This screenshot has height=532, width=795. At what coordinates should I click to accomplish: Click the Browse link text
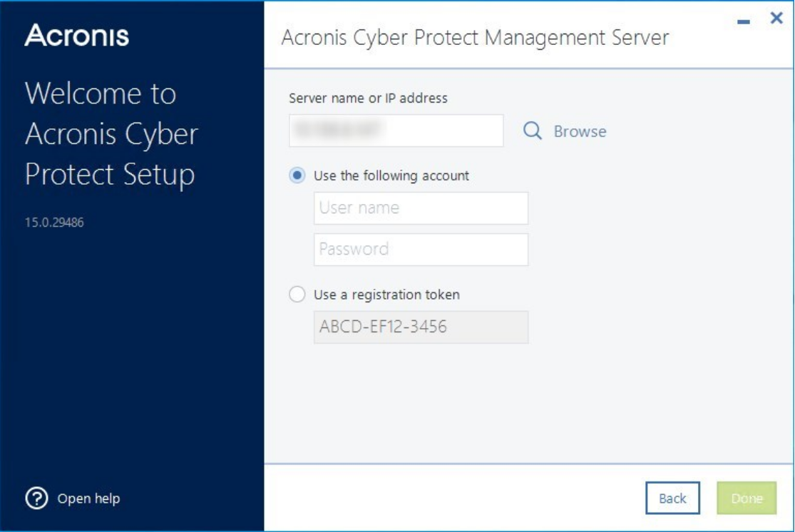pyautogui.click(x=580, y=131)
